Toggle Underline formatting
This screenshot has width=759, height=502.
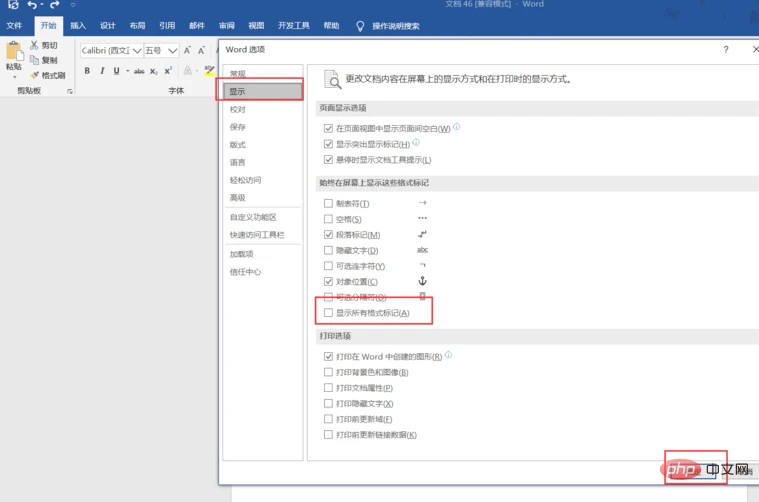116,71
